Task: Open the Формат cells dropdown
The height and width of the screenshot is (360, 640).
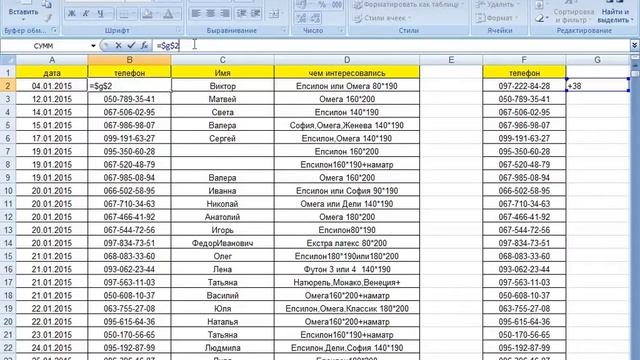Action: point(497,18)
